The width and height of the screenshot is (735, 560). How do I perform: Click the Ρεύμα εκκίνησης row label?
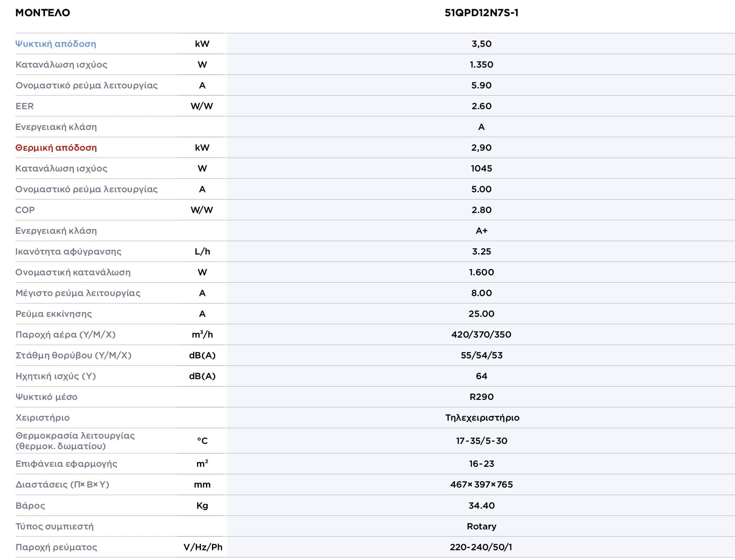click(x=54, y=314)
